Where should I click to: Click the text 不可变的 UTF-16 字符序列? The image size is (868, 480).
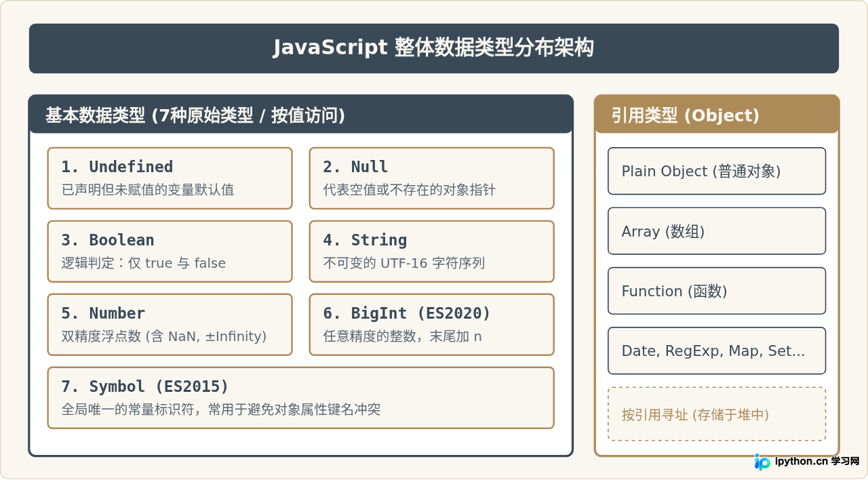404,263
